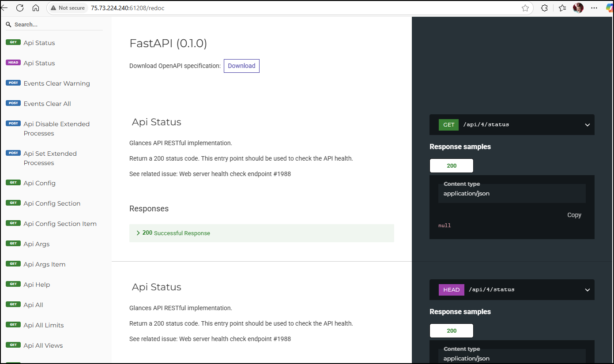Open the Not secure site info badge
614x364 pixels.
click(x=68, y=8)
